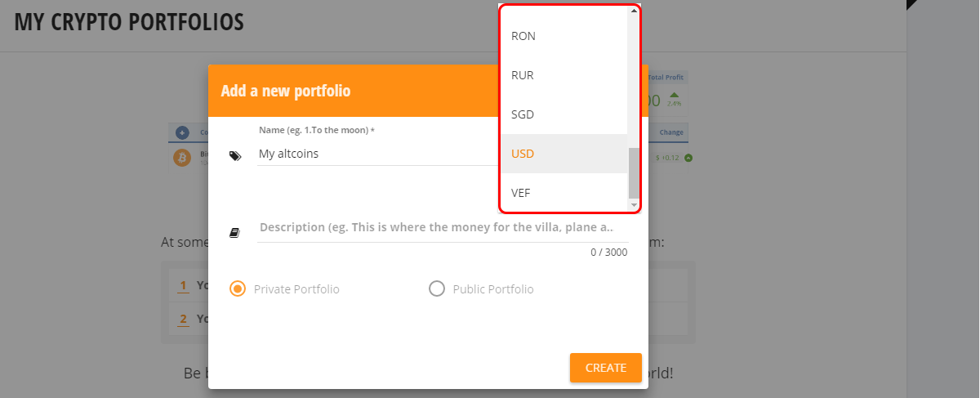This screenshot has width=980, height=398.
Task: Click the blue plus add-coin icon
Action: (x=182, y=132)
